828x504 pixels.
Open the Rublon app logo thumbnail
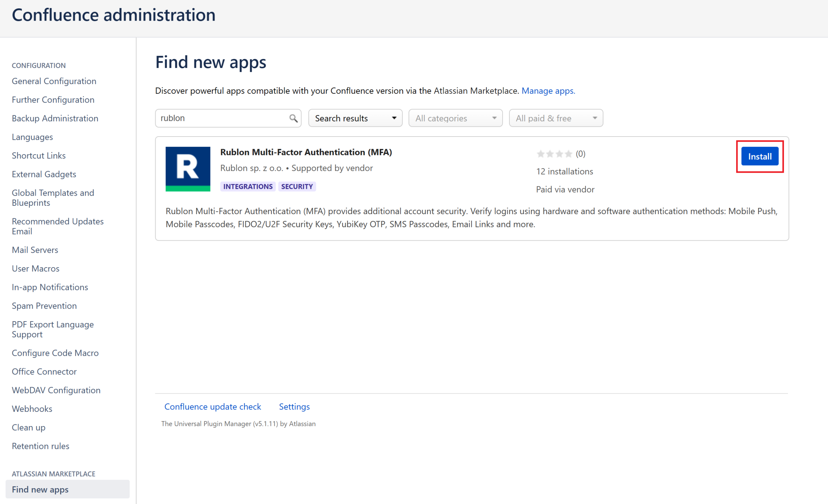188,169
